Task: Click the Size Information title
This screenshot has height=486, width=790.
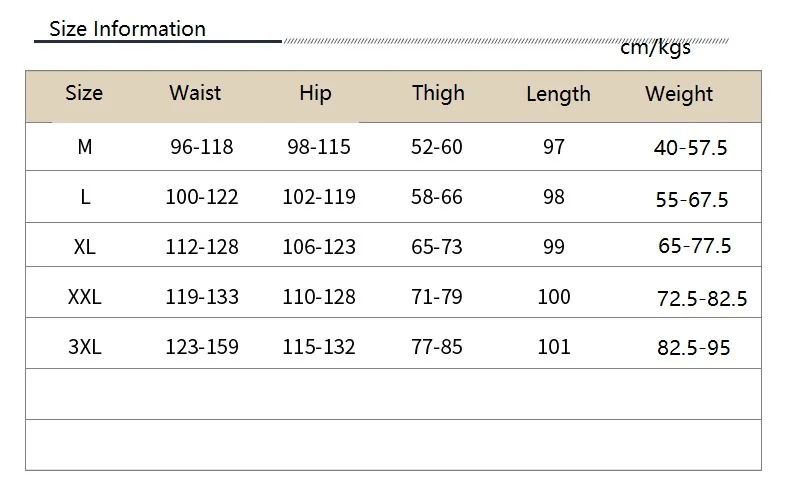Action: coord(127,29)
